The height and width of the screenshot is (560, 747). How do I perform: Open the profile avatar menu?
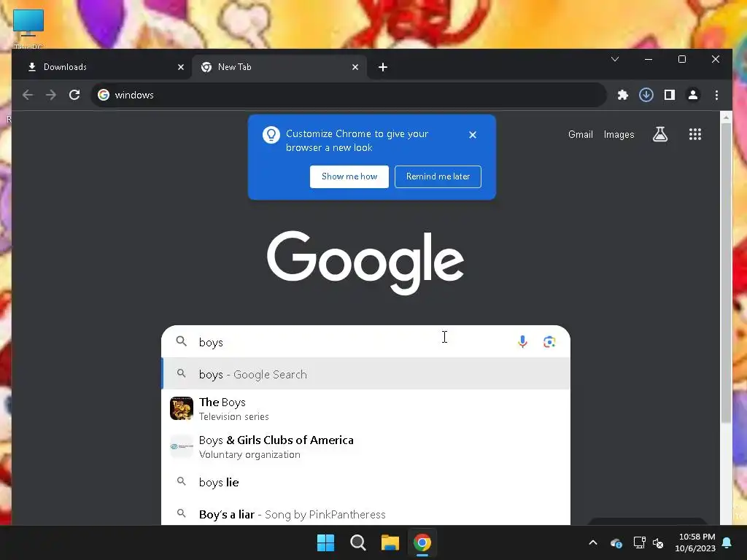[x=693, y=95]
